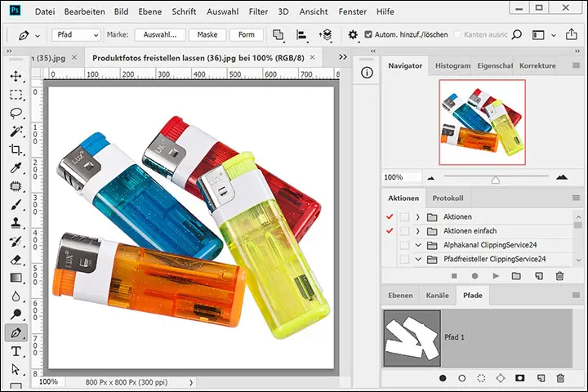Toggle Autom. hinzuf./löschen checkbox
This screenshot has height=392, width=588.
369,35
